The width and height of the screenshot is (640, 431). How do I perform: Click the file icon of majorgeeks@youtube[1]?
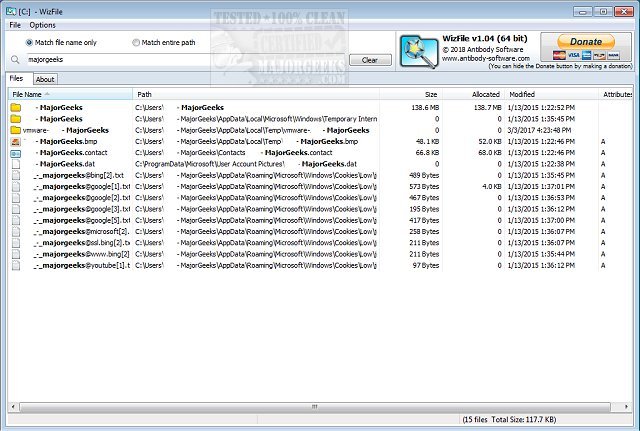16,266
